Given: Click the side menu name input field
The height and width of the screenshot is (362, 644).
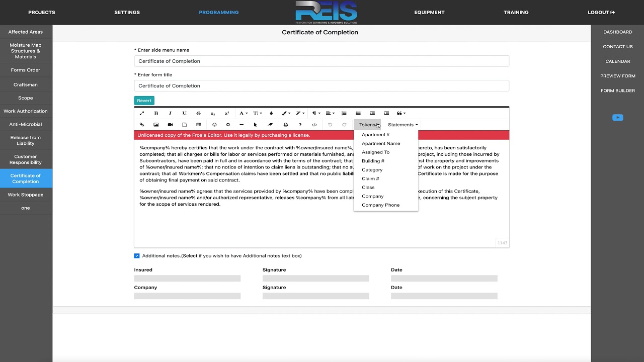Looking at the screenshot, I should pyautogui.click(x=321, y=61).
